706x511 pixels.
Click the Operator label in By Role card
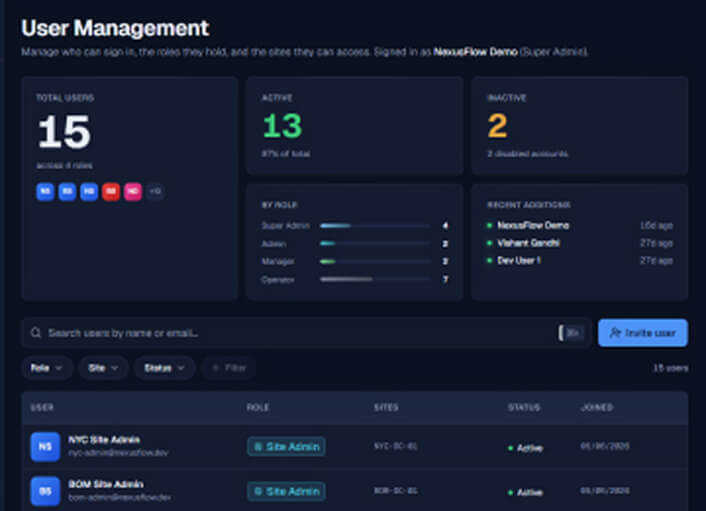[278, 280]
